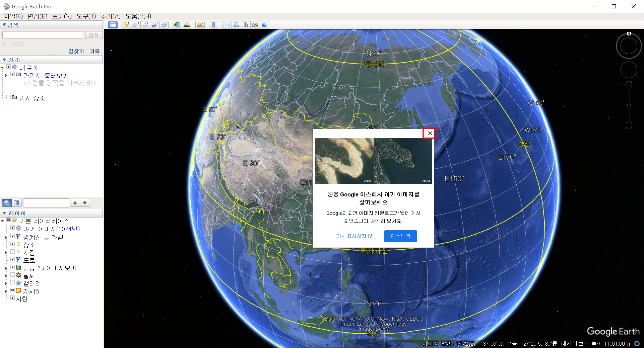
Task: View in Google Maps icon
Action: pos(255,25)
